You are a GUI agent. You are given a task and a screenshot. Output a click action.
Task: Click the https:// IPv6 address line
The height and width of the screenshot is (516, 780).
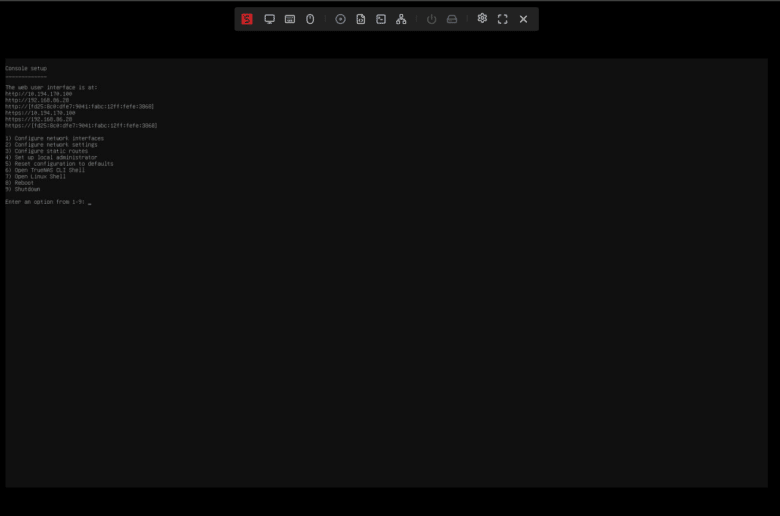point(81,125)
